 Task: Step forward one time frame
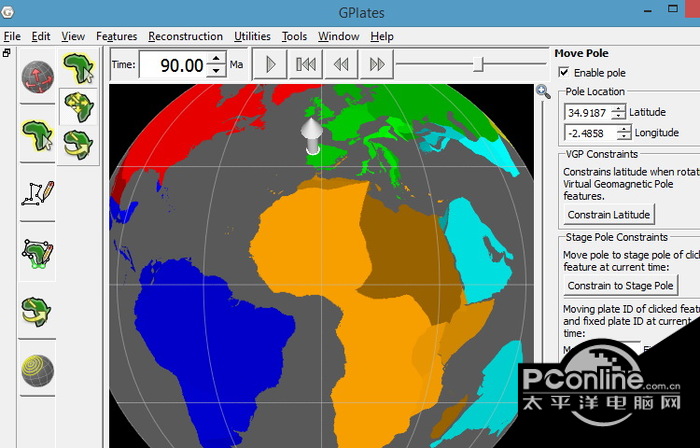[x=377, y=65]
